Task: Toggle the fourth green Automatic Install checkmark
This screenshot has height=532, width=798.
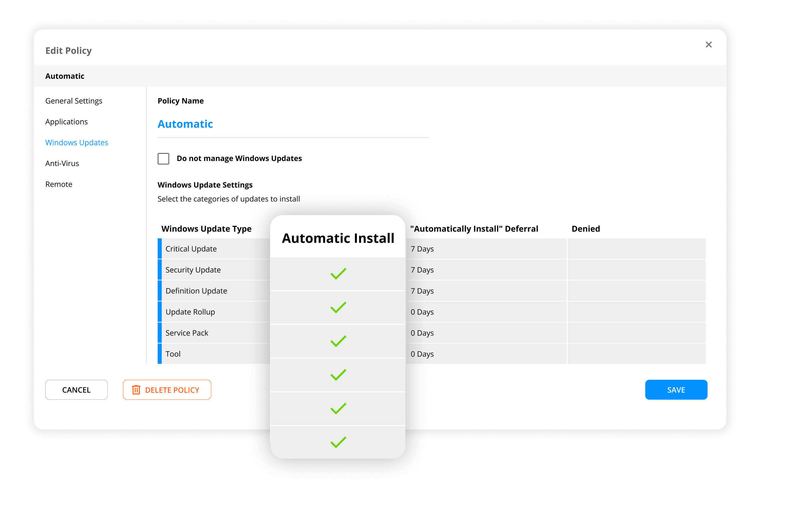Action: [x=338, y=375]
